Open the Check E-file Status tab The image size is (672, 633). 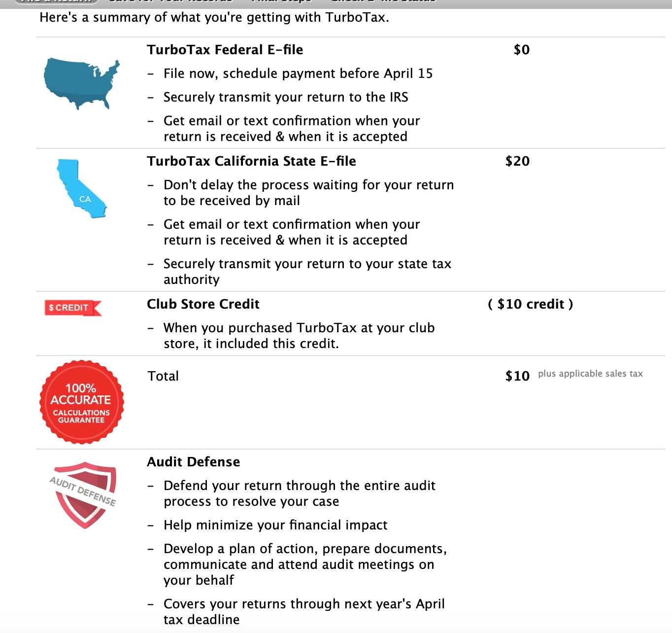[383, 1]
